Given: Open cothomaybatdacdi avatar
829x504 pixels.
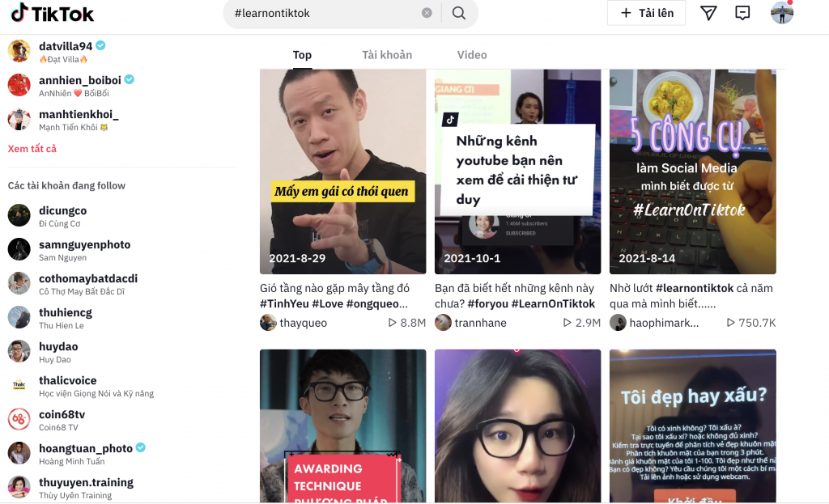Looking at the screenshot, I should (19, 283).
